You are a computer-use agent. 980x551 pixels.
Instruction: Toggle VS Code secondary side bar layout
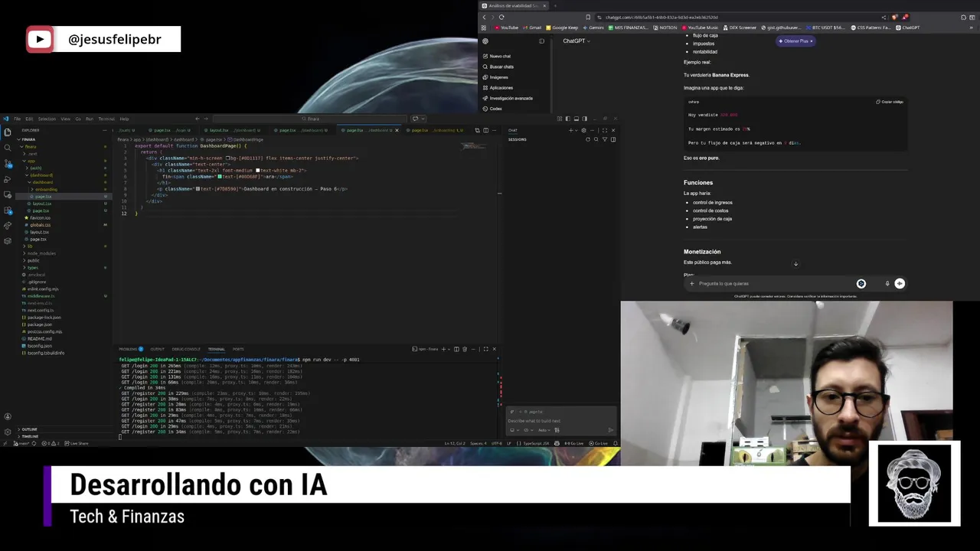(584, 119)
